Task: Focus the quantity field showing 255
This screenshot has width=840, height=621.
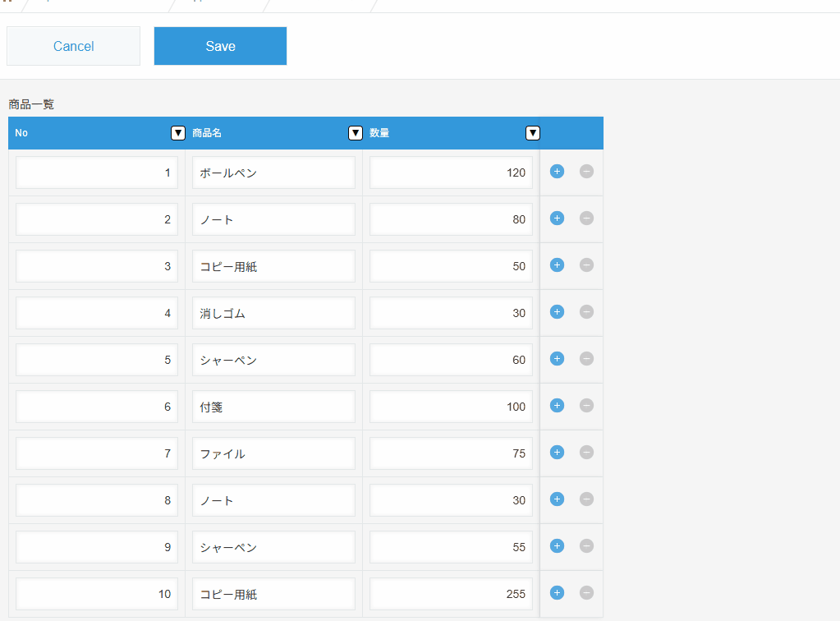Action: [x=451, y=594]
